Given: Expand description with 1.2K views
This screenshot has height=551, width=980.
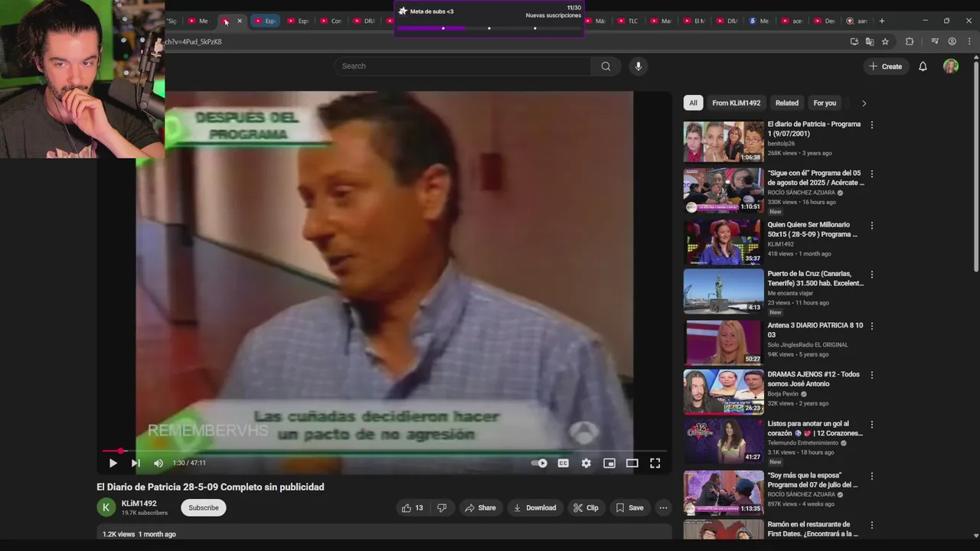Looking at the screenshot, I should click(x=384, y=534).
